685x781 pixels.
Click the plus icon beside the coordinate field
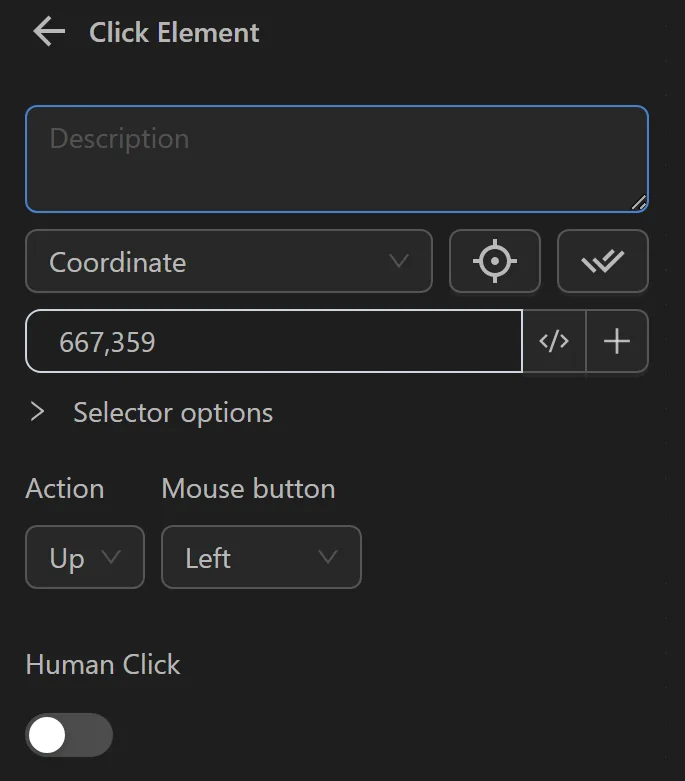click(617, 342)
